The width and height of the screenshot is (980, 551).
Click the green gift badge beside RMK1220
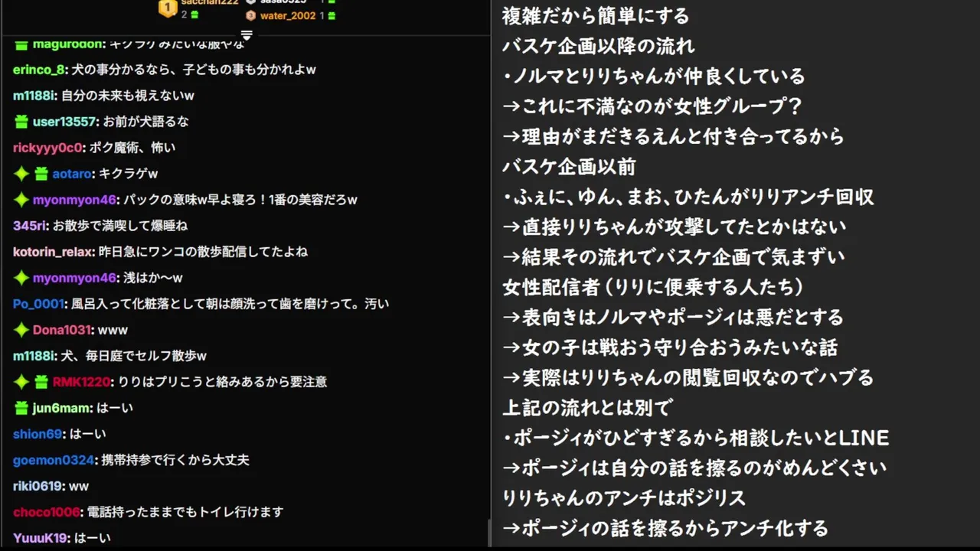pos(41,382)
